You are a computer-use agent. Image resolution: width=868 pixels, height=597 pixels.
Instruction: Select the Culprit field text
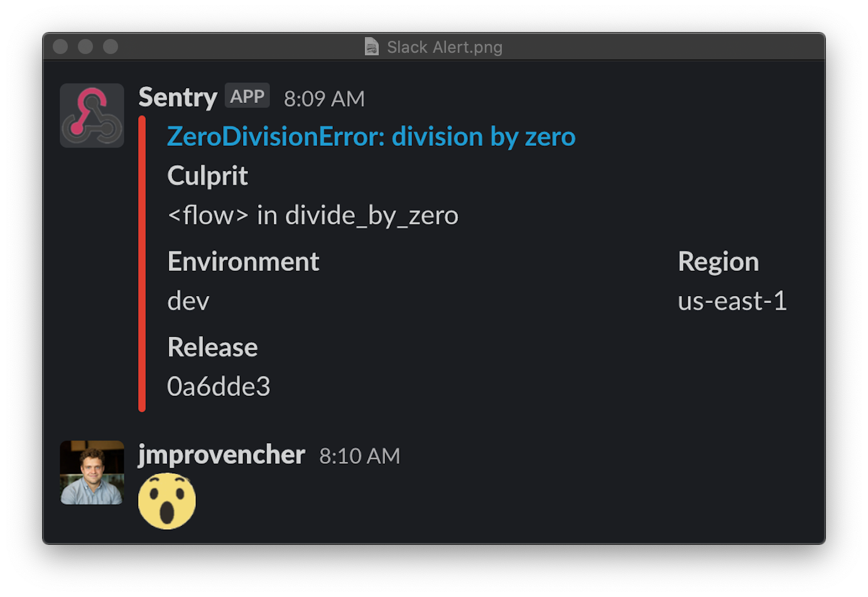coord(207,176)
